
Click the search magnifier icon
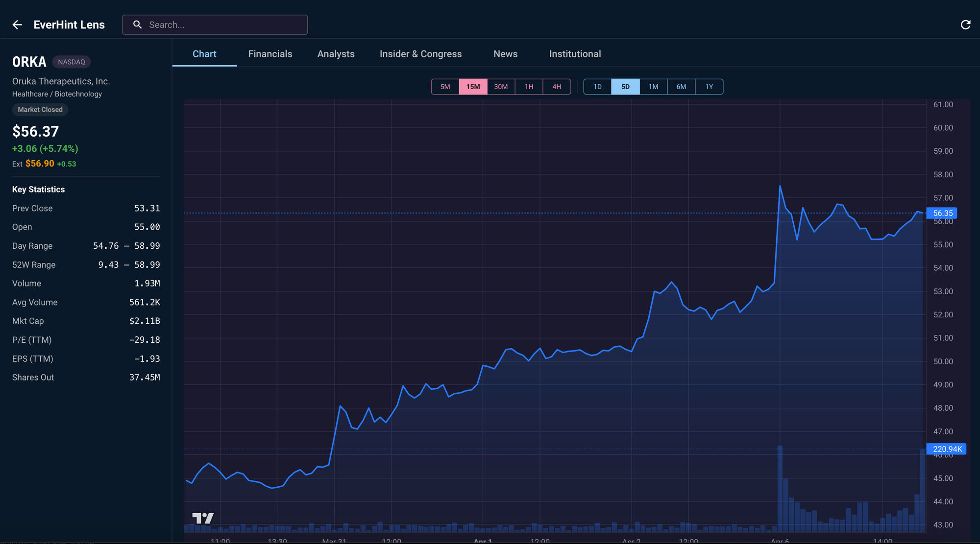(138, 24)
